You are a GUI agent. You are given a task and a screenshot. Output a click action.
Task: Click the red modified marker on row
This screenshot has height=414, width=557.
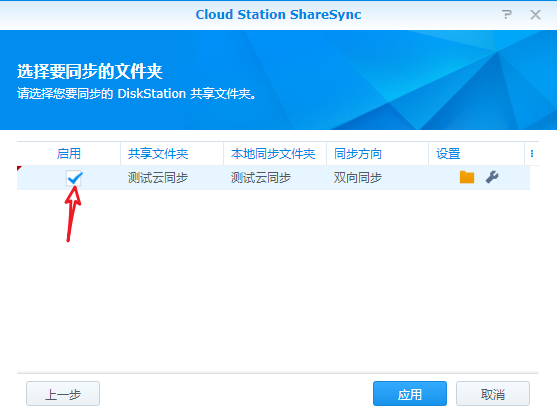point(19,168)
